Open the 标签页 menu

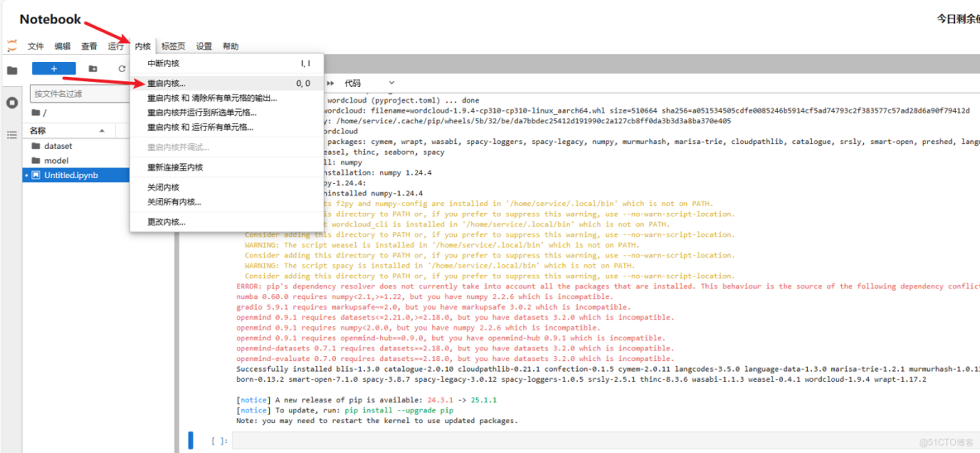[x=173, y=46]
